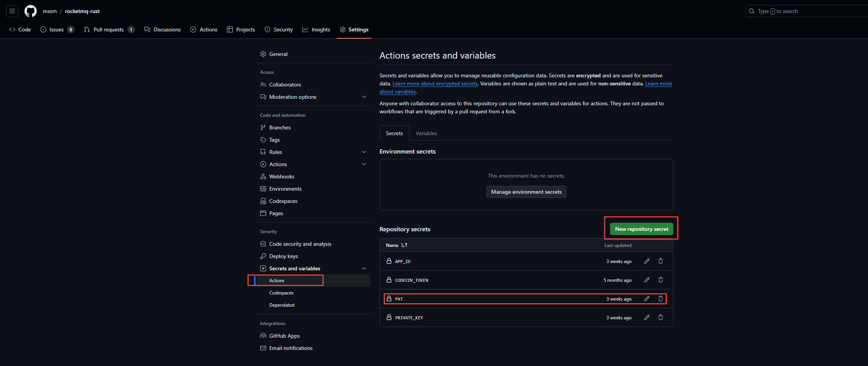
Task: Click Manage environment secrets button
Action: (x=526, y=192)
